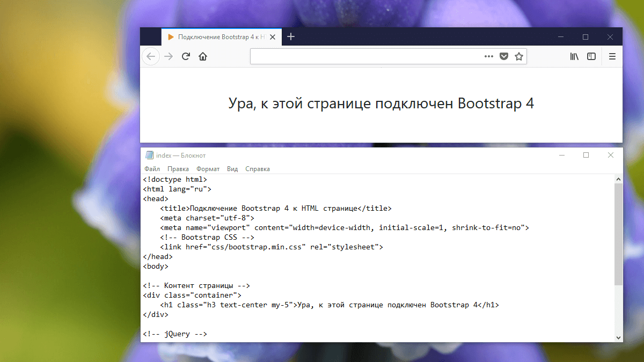This screenshot has height=362, width=644.
Task: Open Справка menu in Notepad
Action: coord(258,169)
